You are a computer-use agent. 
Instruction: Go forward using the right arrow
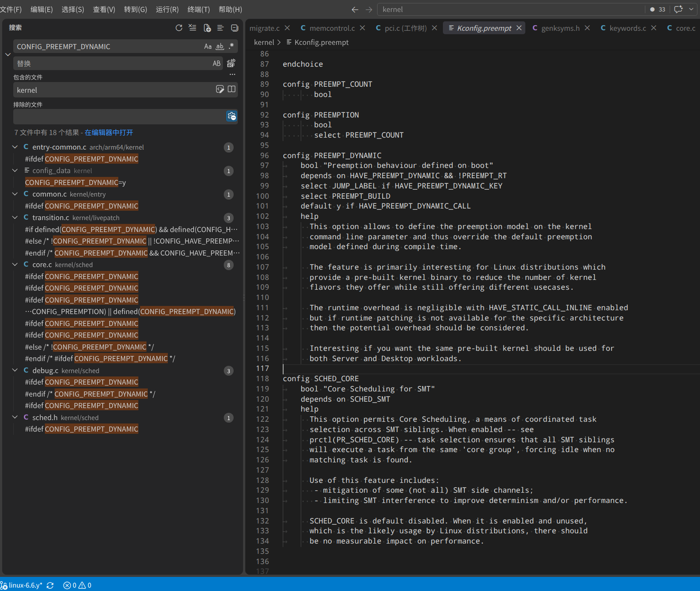pos(369,9)
